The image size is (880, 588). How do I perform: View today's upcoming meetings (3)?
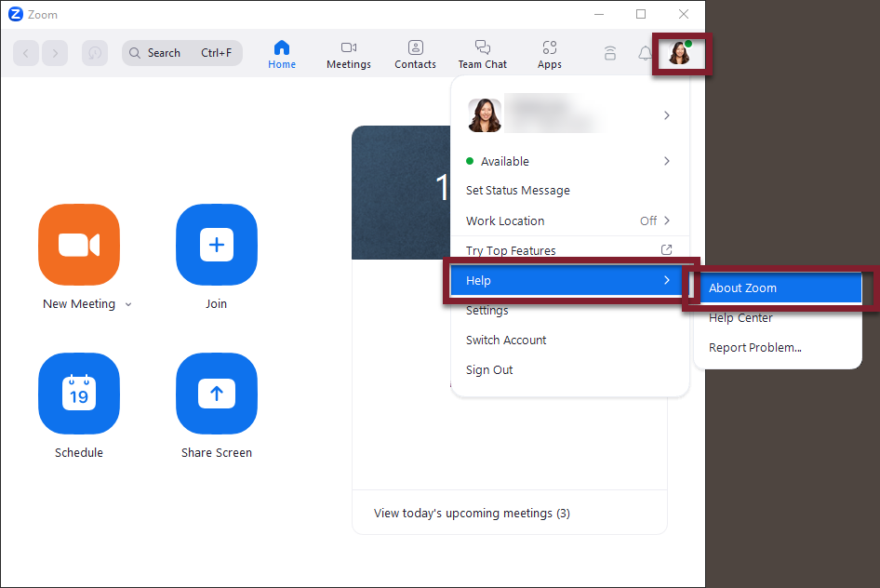[472, 514]
